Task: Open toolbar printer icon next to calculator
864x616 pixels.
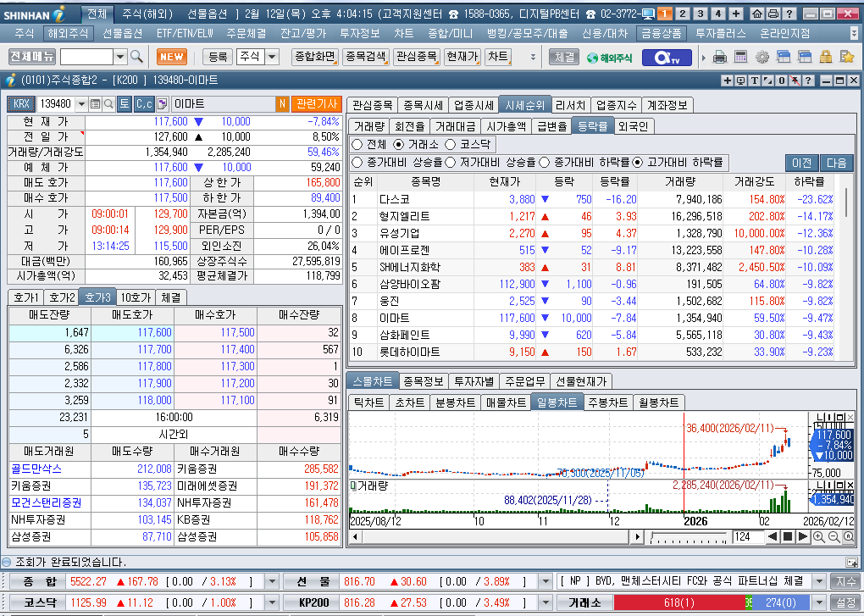Action: pos(720,57)
